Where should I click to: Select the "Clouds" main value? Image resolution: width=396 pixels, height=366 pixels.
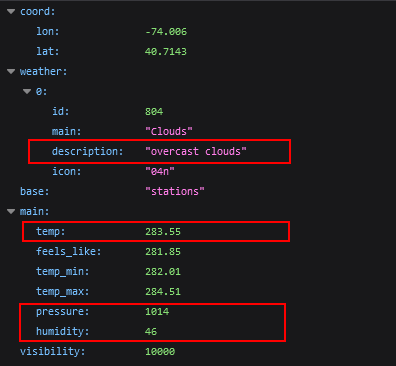click(x=169, y=131)
